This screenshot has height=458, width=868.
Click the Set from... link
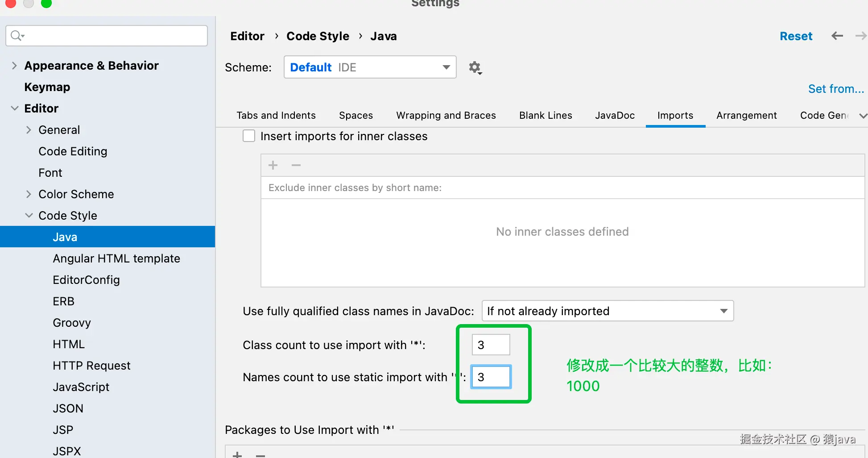[x=835, y=89]
